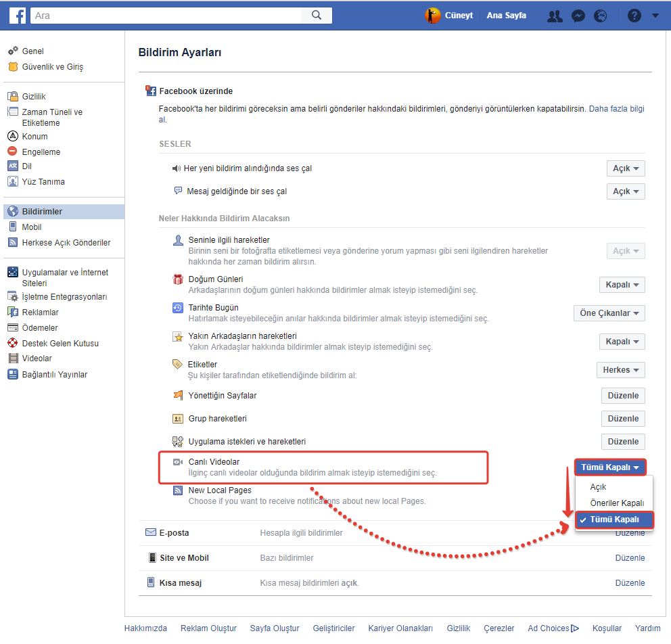This screenshot has width=671, height=644.
Task: Open the notifications globe icon
Action: pyautogui.click(x=600, y=16)
